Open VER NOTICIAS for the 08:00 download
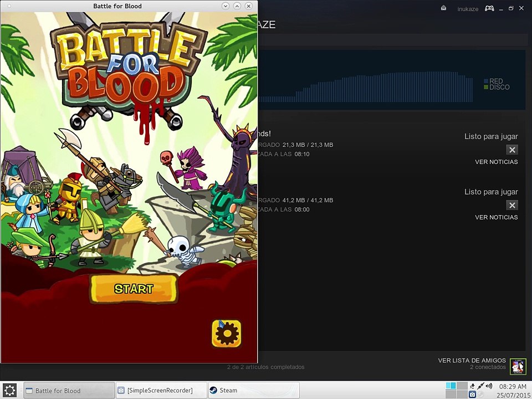This screenshot has height=399, width=532. tap(496, 217)
